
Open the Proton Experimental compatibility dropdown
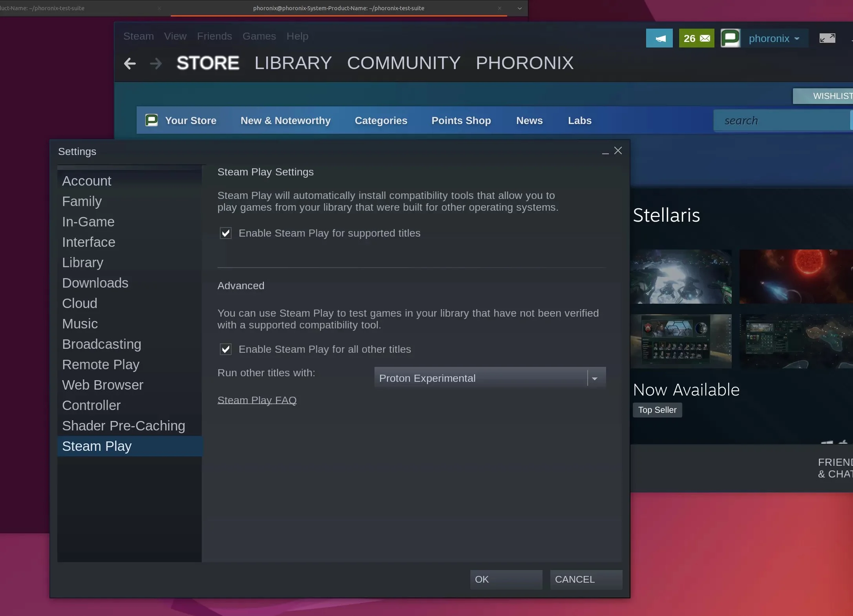[x=490, y=378]
